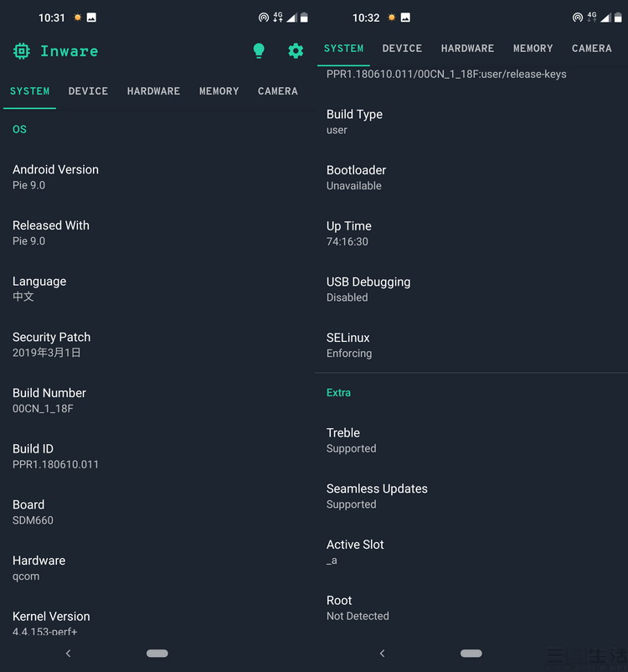This screenshot has height=672, width=628.
Task: Tap the hotspot icon in left status bar
Action: coord(264,17)
